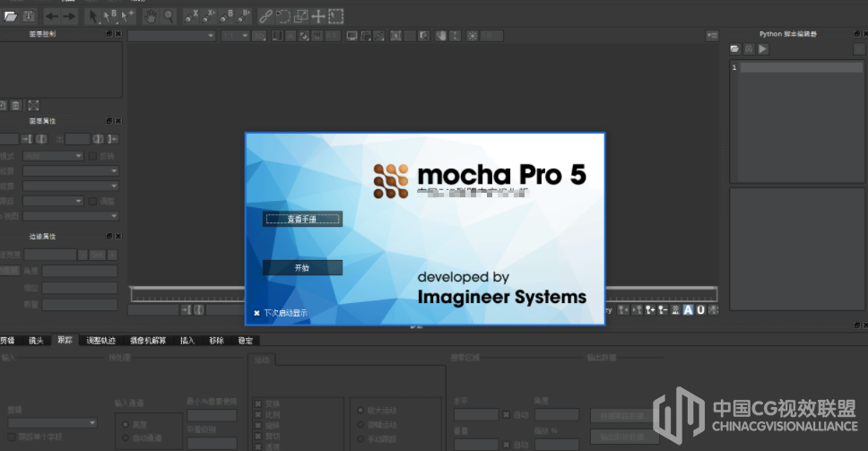Click delete keyframe key-minus icon
This screenshot has width=868, height=451.
coord(663,310)
